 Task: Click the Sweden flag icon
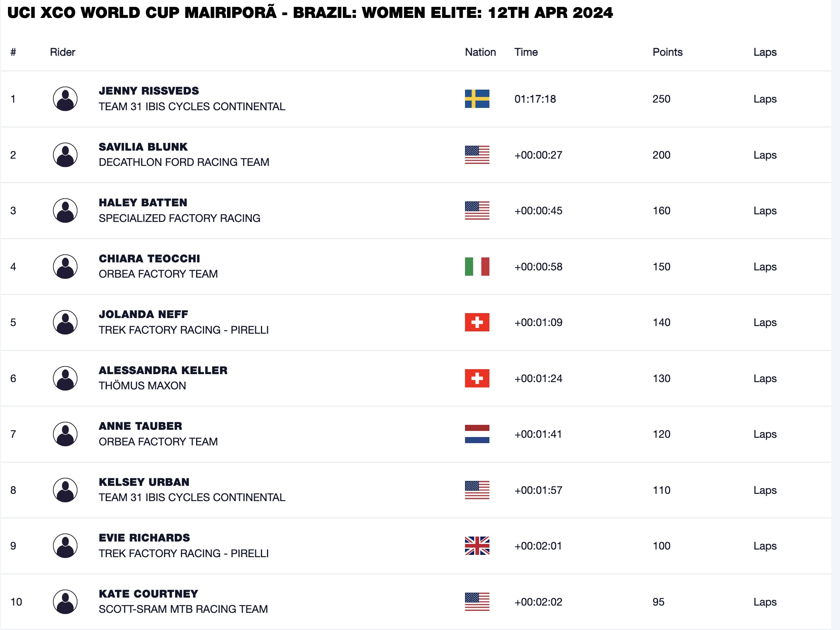[x=477, y=99]
